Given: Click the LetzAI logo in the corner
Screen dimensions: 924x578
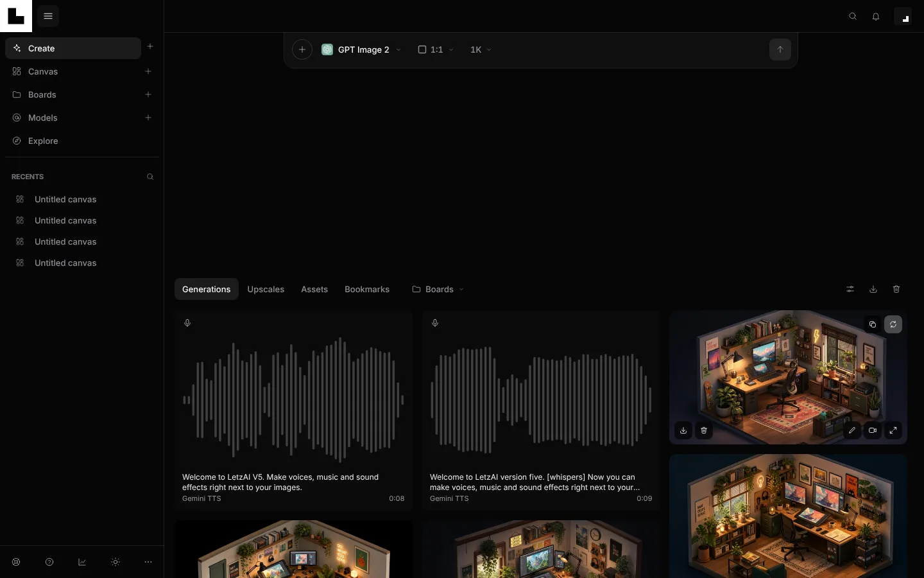Looking at the screenshot, I should tap(16, 16).
